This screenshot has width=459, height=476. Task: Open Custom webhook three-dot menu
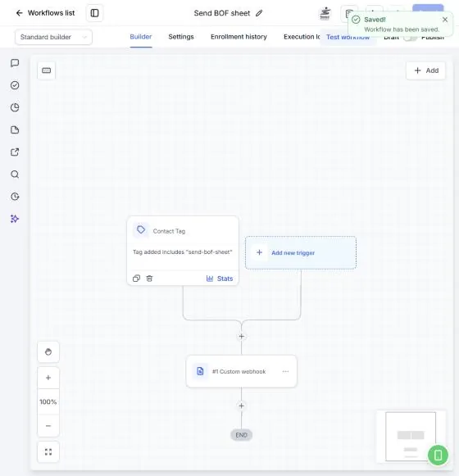285,372
